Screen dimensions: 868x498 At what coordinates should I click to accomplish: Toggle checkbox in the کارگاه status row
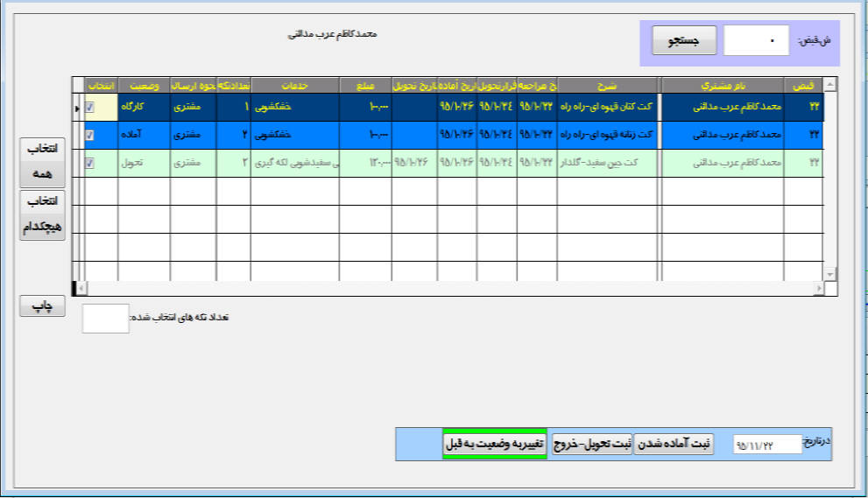[x=89, y=108]
